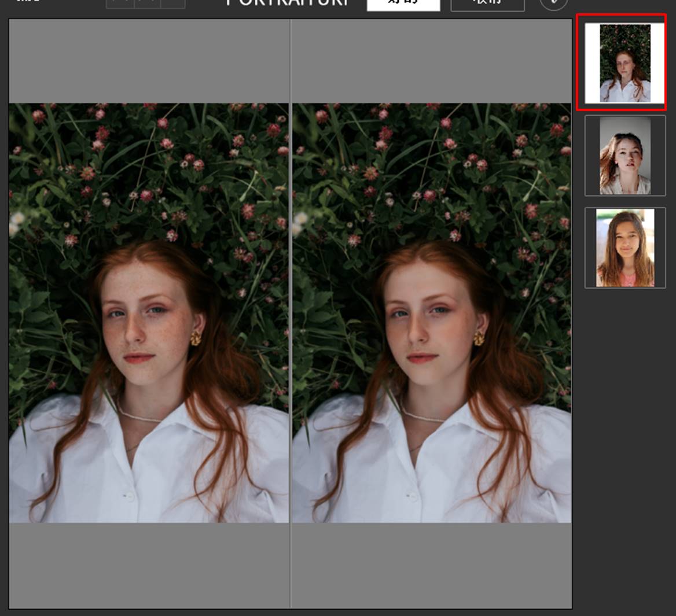The image size is (676, 616).
Task: Click the last segment of the top toolbar group
Action: click(173, 3)
